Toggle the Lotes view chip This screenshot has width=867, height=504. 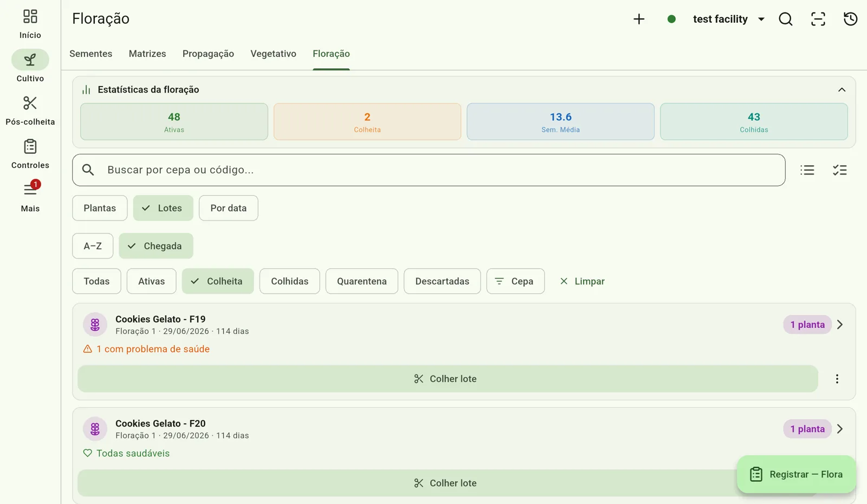point(163,208)
